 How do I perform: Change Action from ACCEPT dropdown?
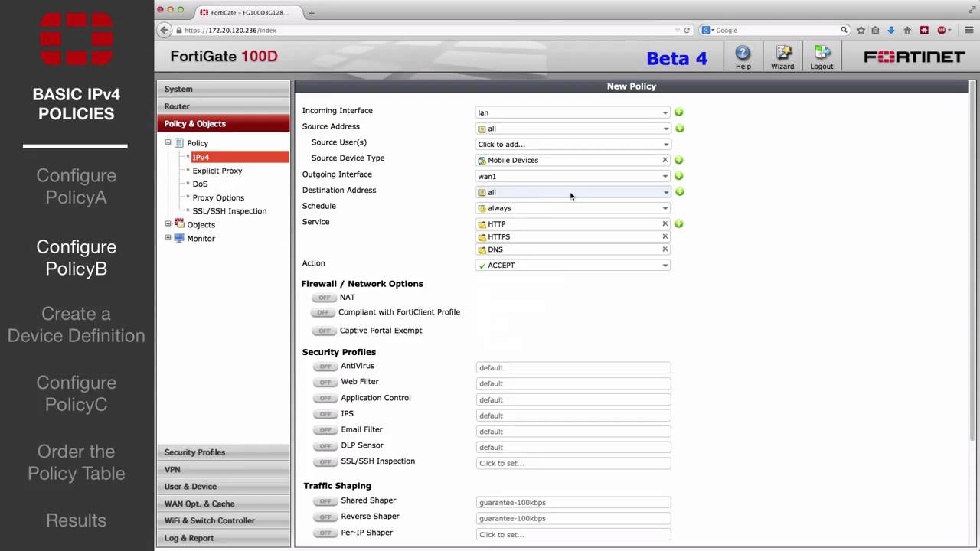573,266
